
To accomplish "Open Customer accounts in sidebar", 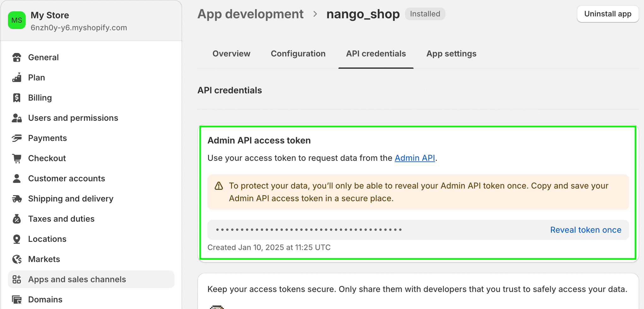I will pyautogui.click(x=66, y=178).
